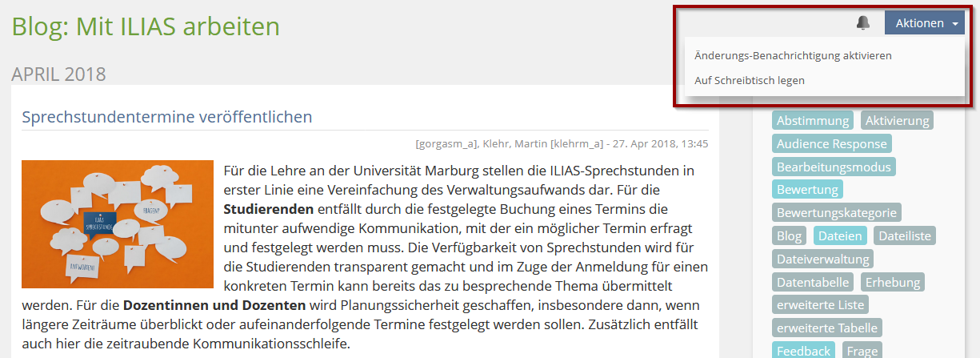Click the Erhebung tag
This screenshot has width=980, height=358.
click(x=892, y=283)
